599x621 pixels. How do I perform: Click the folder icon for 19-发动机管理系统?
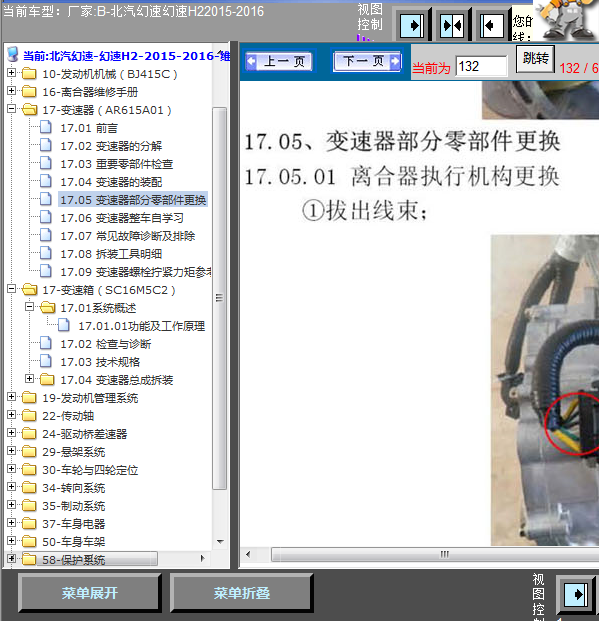[x=29, y=398]
